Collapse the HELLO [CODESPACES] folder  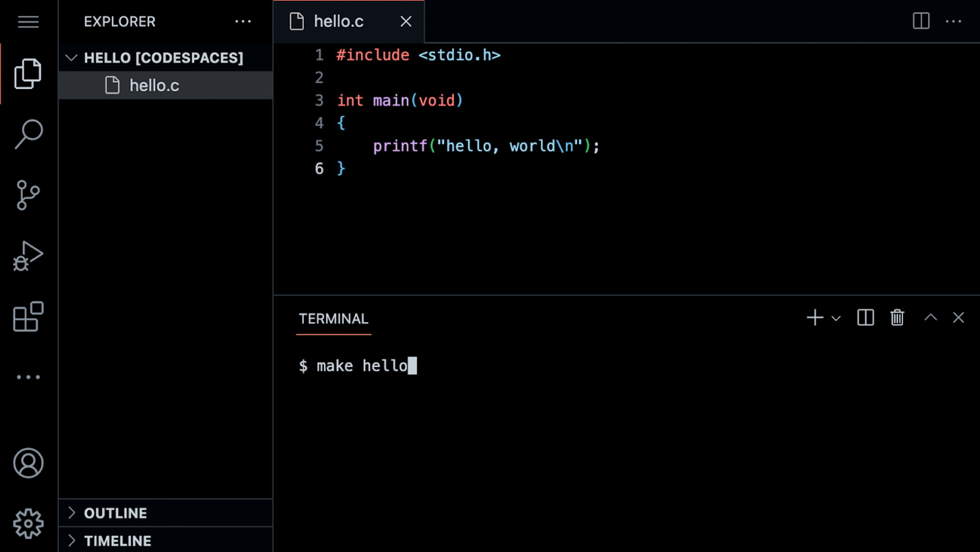[72, 57]
